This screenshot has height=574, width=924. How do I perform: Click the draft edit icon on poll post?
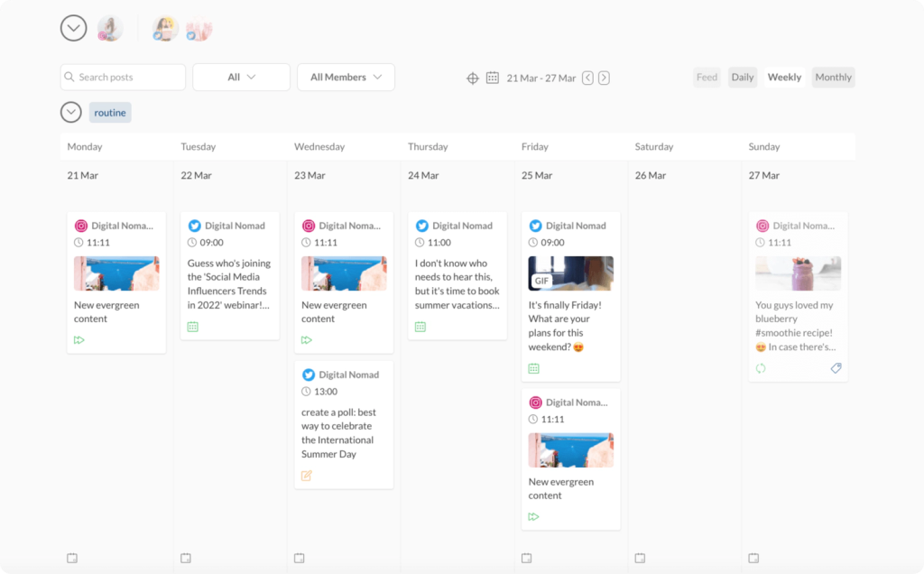tap(307, 476)
